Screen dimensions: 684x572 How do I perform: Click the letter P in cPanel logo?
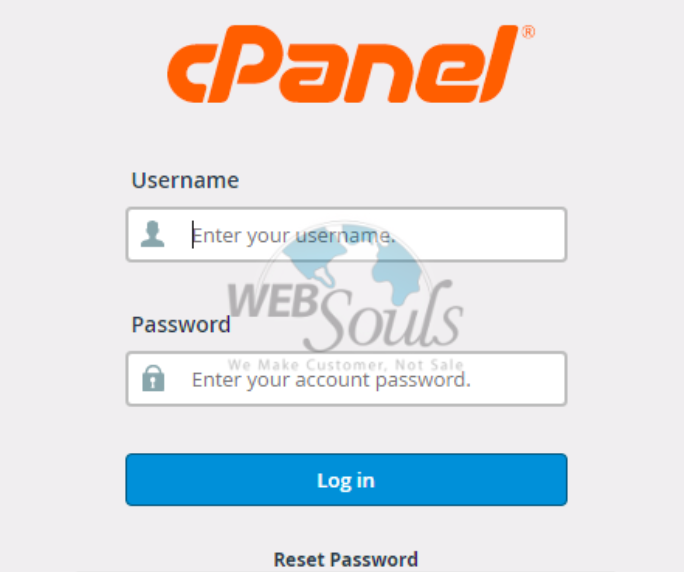242,64
